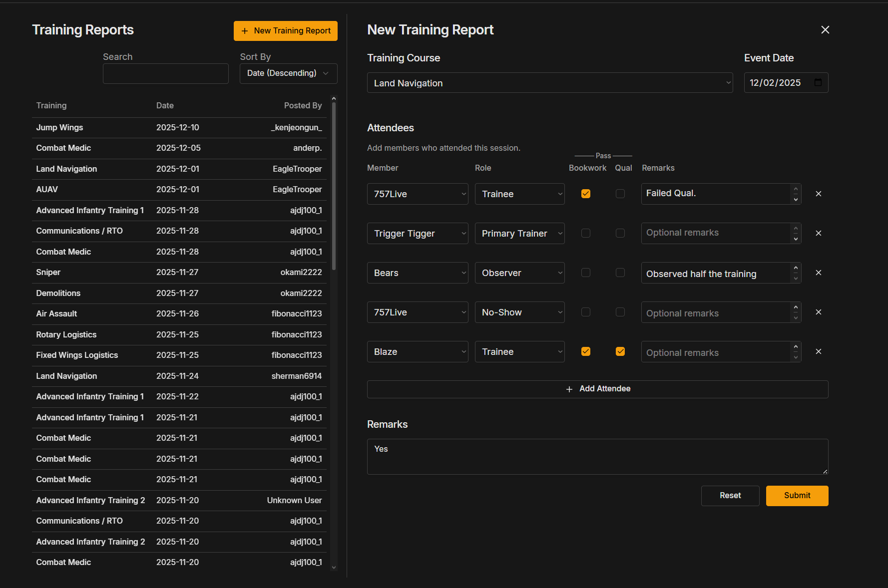
Task: Remove the Failed Qual attendee row
Action: 818,194
